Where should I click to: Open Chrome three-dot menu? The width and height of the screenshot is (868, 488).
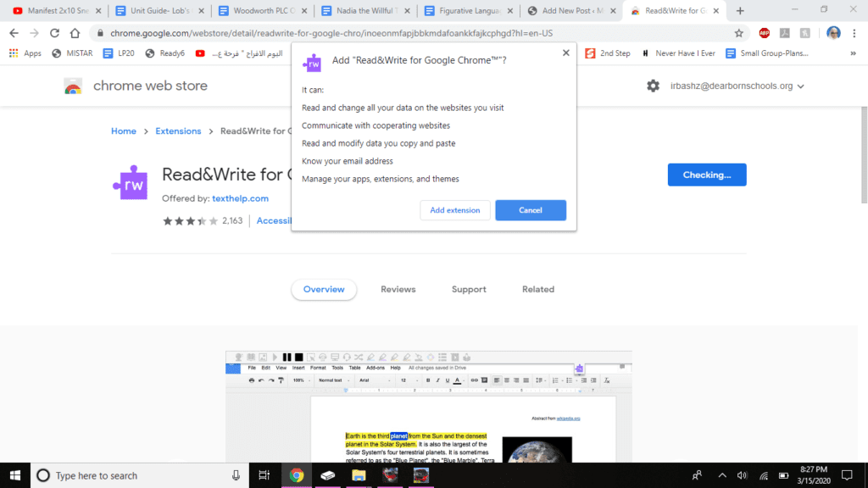[854, 33]
